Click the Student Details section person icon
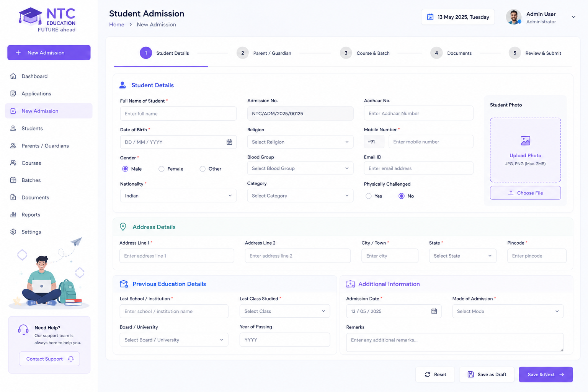The image size is (588, 392). coord(123,85)
